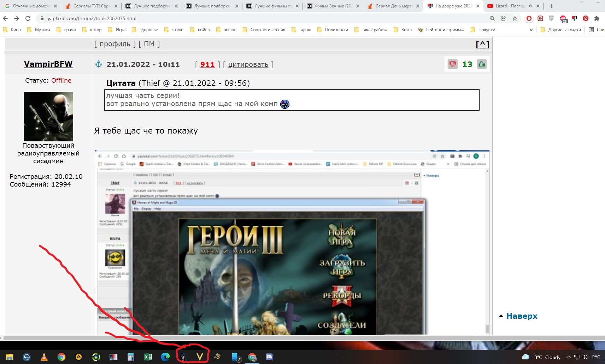
Task: Click VampirBFW's avatar image
Action: tap(48, 117)
